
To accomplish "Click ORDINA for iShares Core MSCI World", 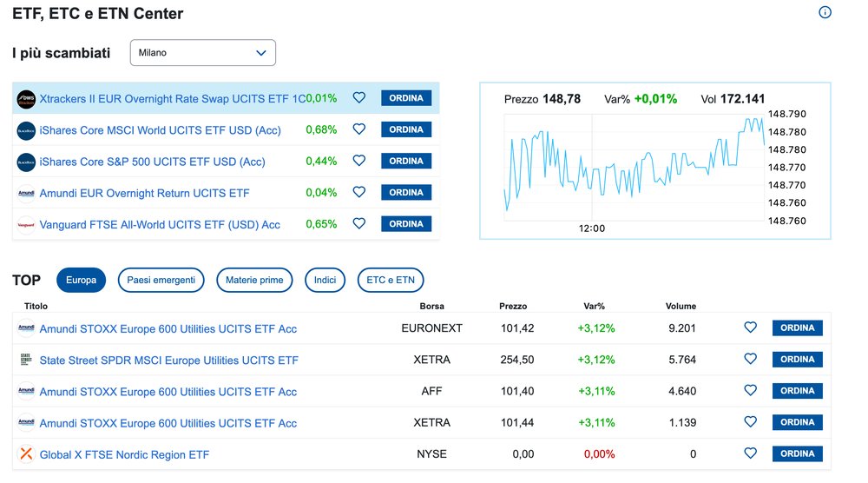I will click(x=406, y=129).
